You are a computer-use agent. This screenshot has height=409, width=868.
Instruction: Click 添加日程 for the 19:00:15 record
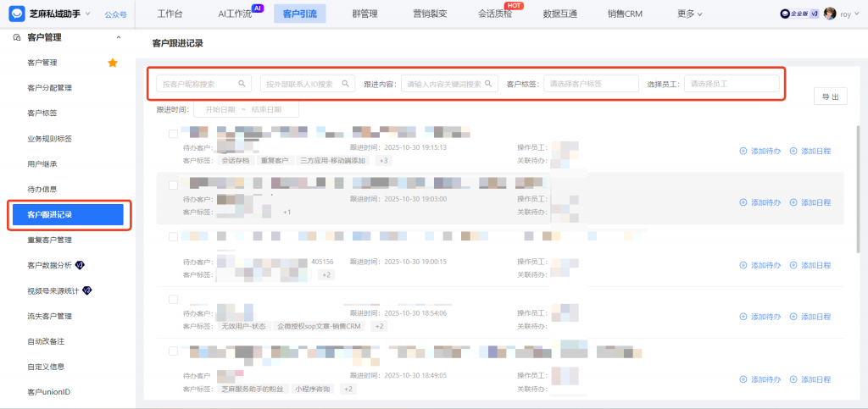(x=810, y=265)
